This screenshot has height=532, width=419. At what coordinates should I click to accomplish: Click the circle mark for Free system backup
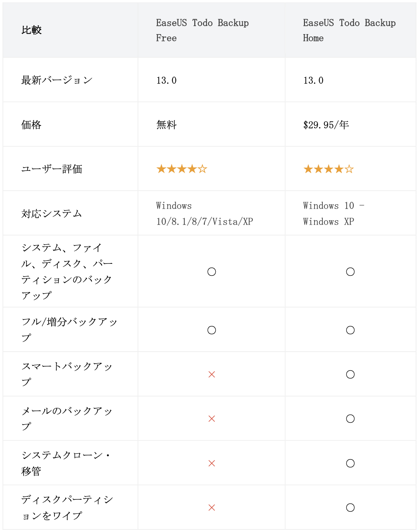tap(212, 272)
